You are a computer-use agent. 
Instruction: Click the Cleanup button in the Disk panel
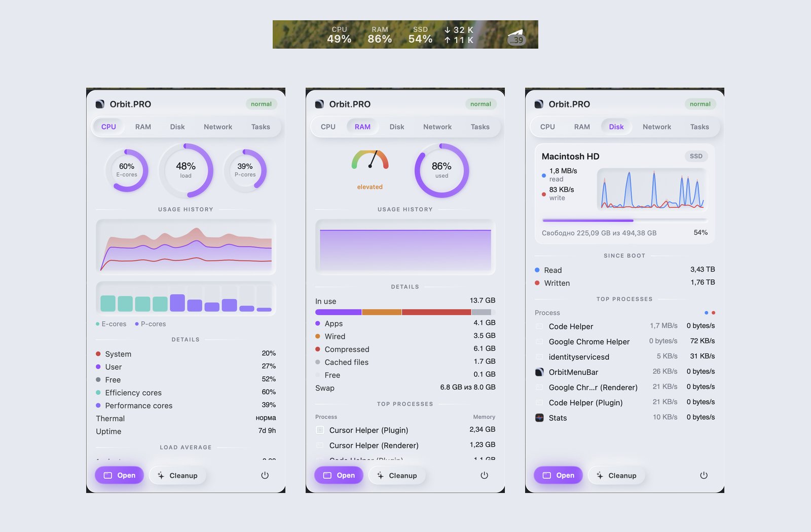[x=616, y=475]
